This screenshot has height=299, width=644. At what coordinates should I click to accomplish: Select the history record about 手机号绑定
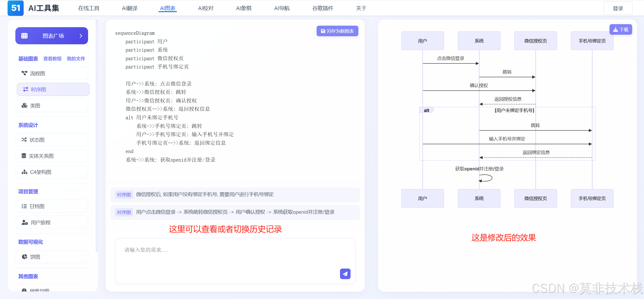tap(205, 194)
